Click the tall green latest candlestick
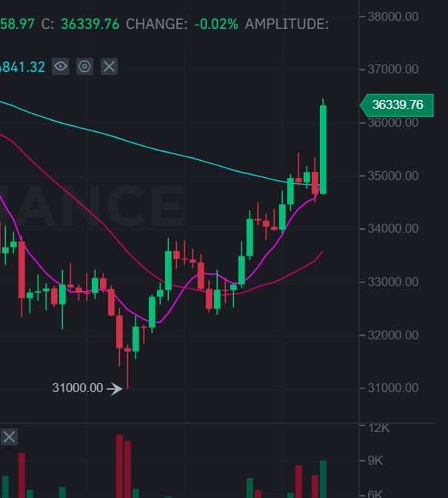This screenshot has width=448, height=498. pyautogui.click(x=323, y=148)
